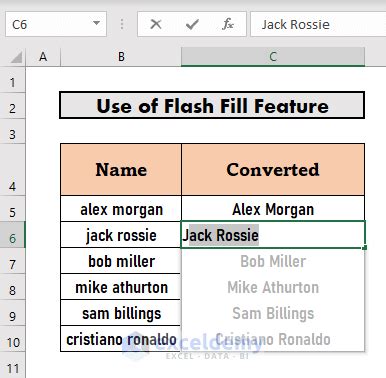Select the Converted header cell
386x378 pixels.
click(x=273, y=169)
